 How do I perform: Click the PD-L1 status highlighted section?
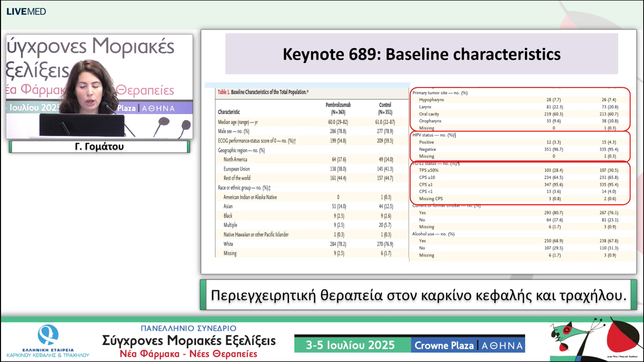[520, 183]
